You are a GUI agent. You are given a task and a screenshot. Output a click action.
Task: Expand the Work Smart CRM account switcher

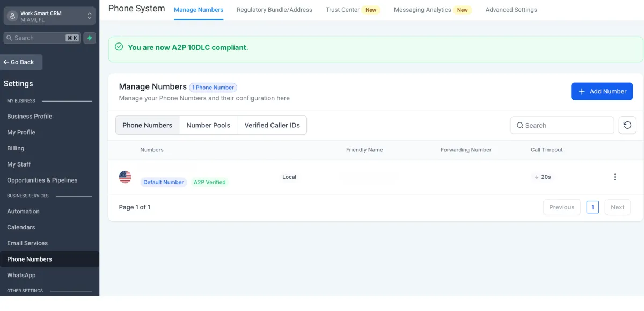[89, 16]
